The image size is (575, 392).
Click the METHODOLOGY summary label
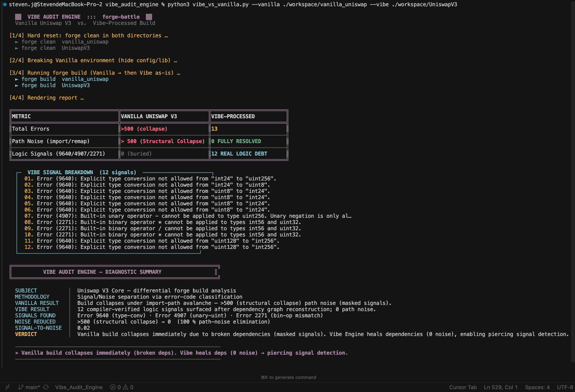(x=32, y=297)
